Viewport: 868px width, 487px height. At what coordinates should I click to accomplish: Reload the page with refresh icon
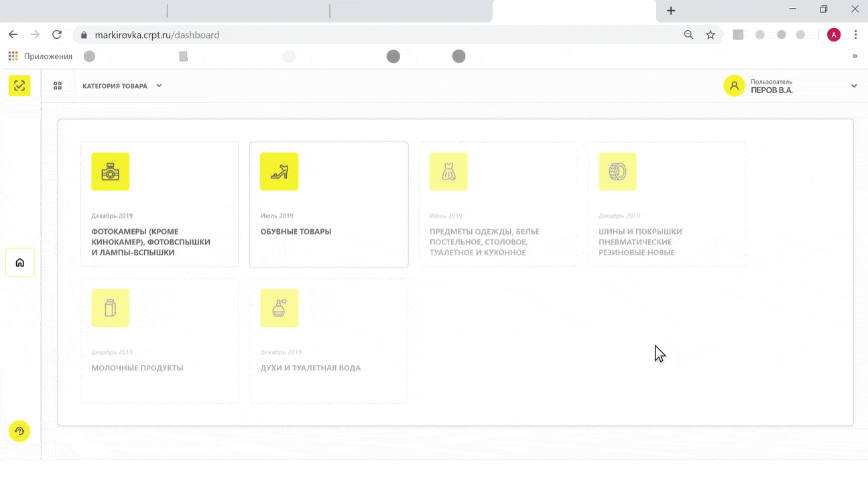pyautogui.click(x=57, y=35)
